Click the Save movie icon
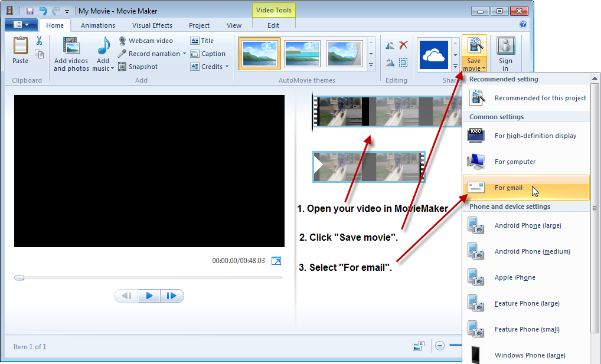 pos(475,46)
